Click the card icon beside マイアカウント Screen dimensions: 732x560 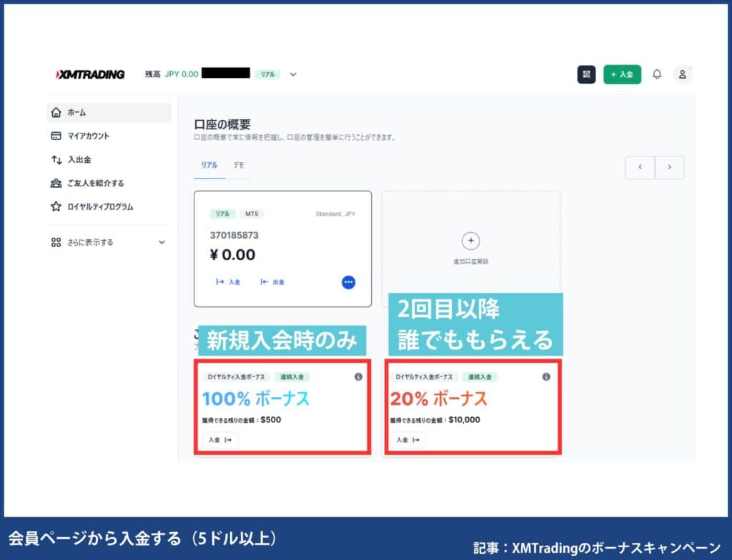(x=56, y=136)
